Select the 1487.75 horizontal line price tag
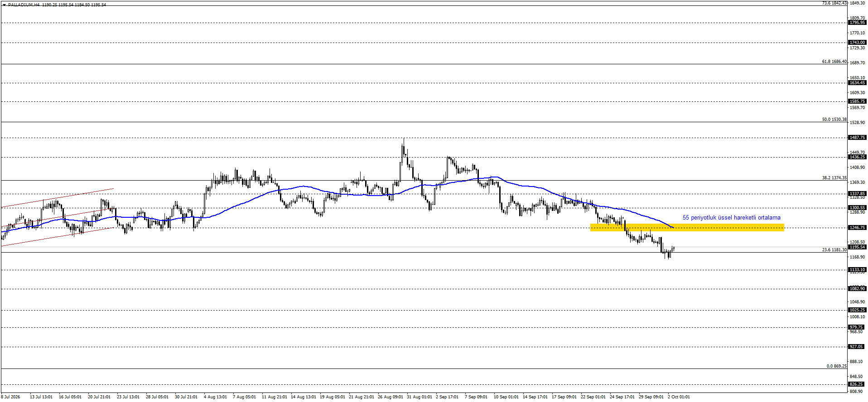This screenshot has width=868, height=402. coord(857,138)
